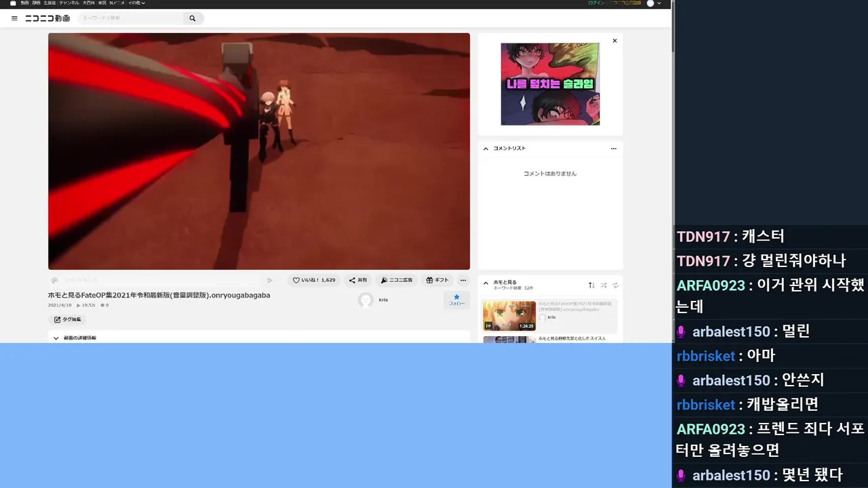The width and height of the screenshot is (868, 488).
Task: Open the コメントリスト more options menu
Action: pyautogui.click(x=614, y=148)
